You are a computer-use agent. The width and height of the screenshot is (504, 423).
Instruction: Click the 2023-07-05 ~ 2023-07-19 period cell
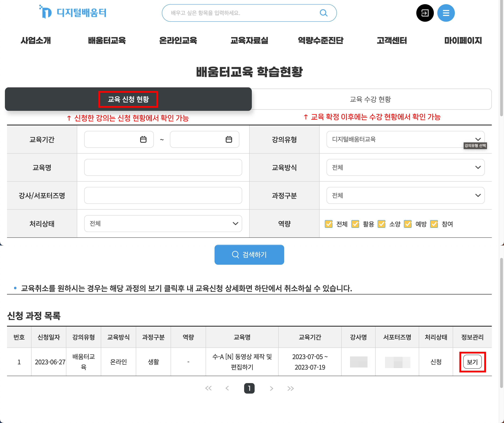click(x=310, y=362)
